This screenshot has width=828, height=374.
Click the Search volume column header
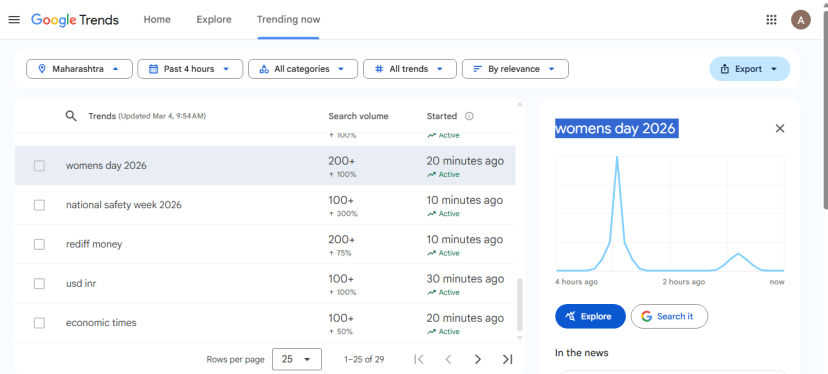click(358, 116)
